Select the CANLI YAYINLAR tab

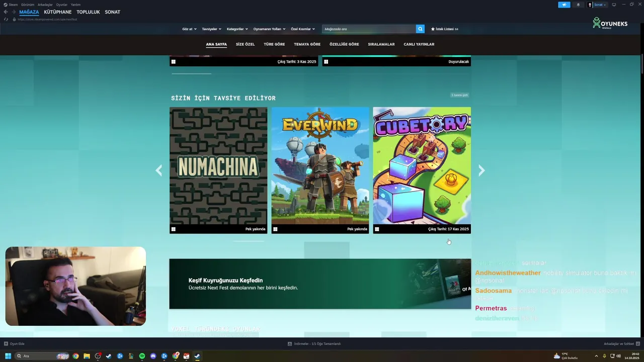(x=419, y=44)
